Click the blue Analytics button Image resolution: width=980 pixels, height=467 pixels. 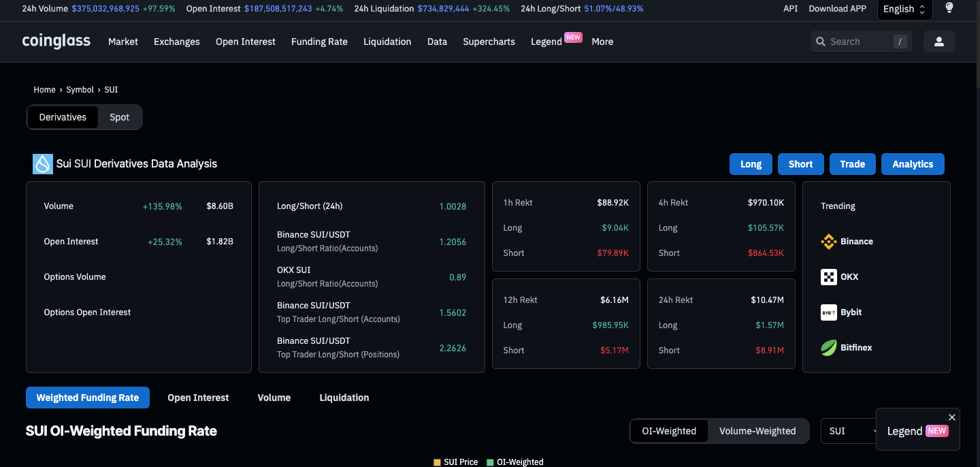[x=913, y=164]
